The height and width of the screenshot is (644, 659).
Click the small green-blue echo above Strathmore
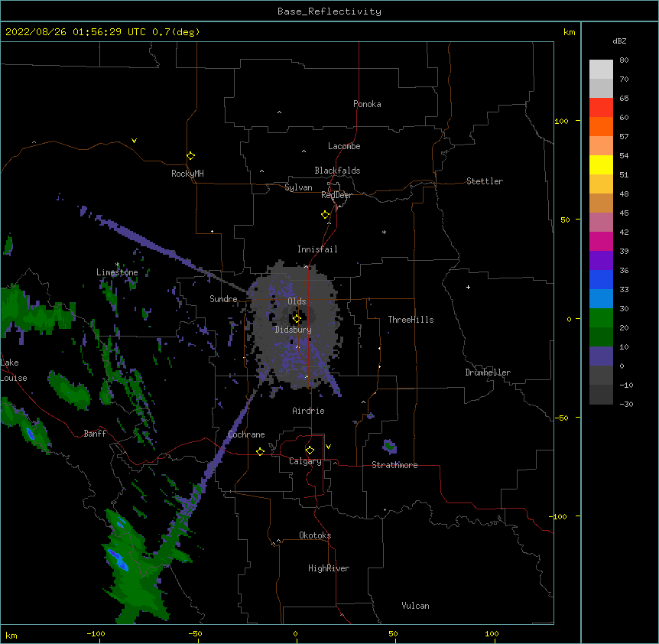click(390, 447)
